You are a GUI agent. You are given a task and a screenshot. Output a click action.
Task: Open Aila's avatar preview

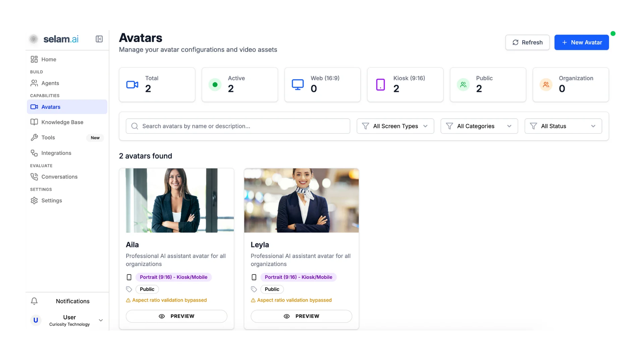[x=176, y=316]
